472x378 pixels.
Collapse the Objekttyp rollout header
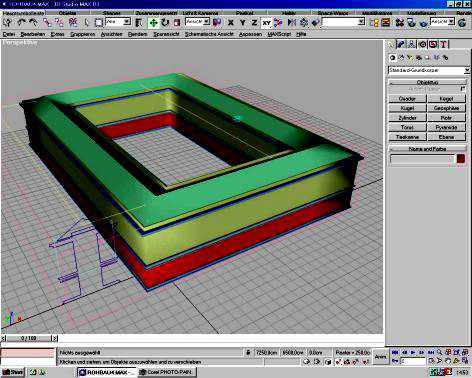pos(427,82)
